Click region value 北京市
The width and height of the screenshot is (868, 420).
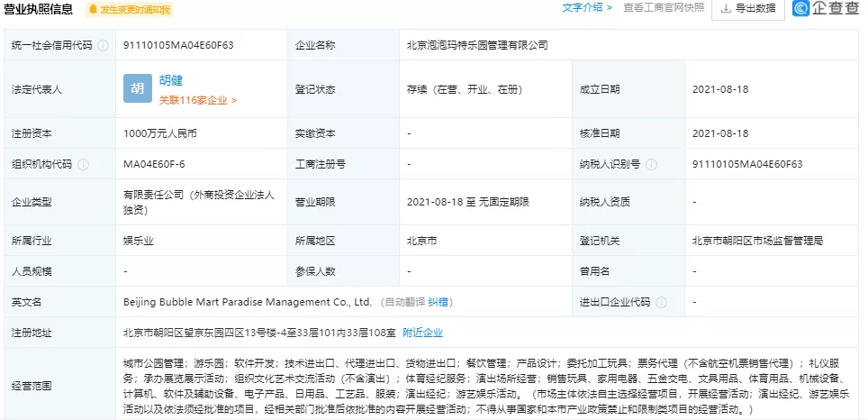(420, 241)
